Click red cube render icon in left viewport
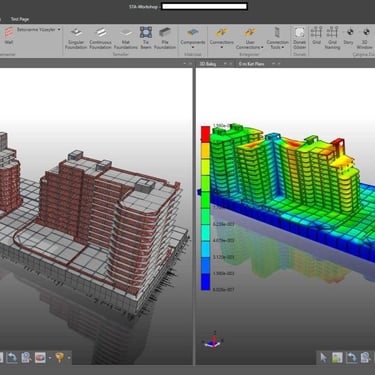This screenshot has width=375, height=375. pos(40,358)
